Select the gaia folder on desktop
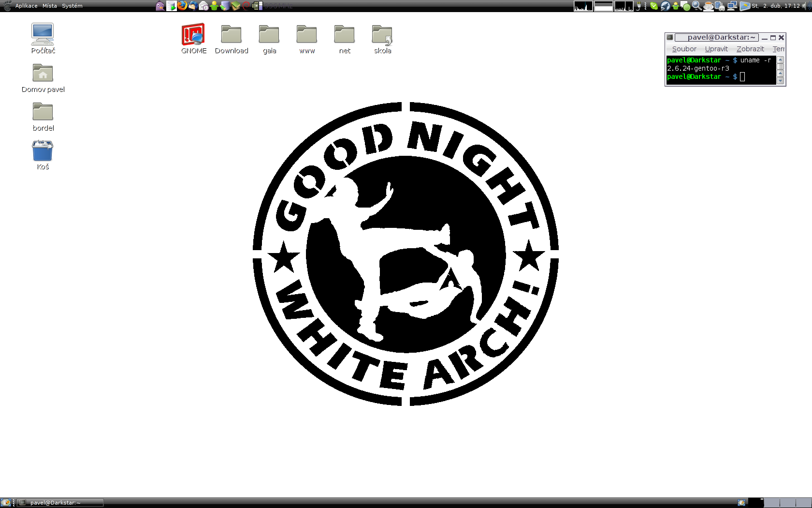Image resolution: width=812 pixels, height=508 pixels. click(269, 39)
